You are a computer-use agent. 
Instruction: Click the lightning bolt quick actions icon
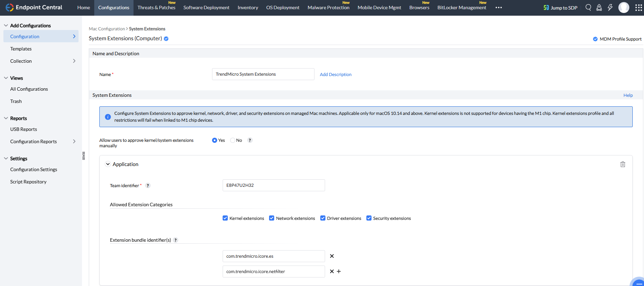pos(610,7)
